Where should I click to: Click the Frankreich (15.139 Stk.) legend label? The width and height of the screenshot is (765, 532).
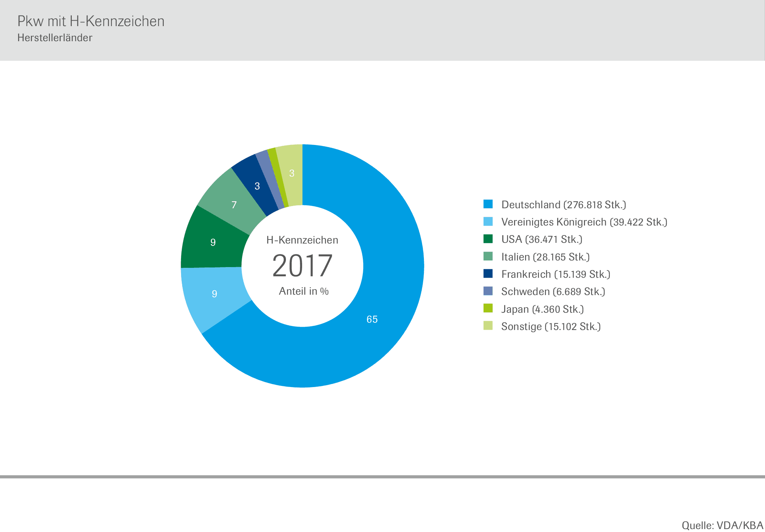point(556,274)
